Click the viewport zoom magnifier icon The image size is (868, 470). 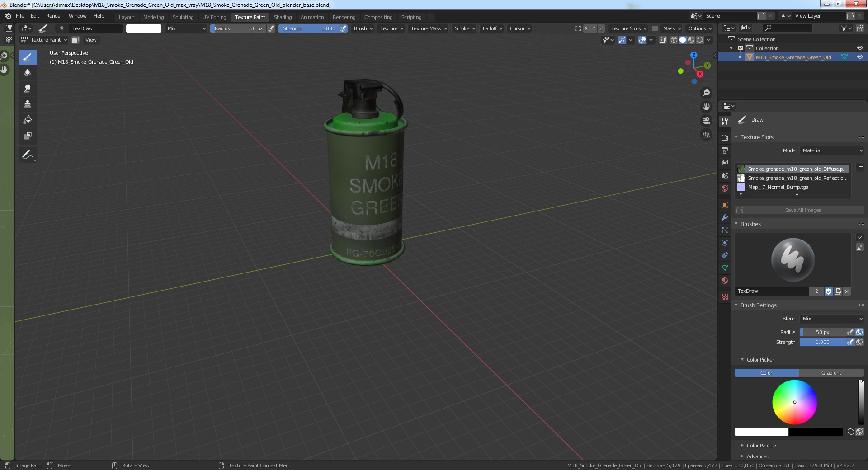click(706, 93)
